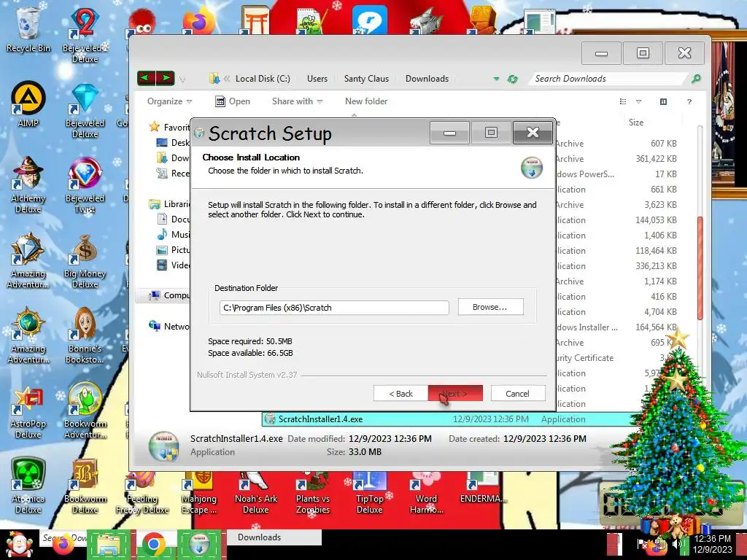This screenshot has width=747, height=560.
Task: Toggle the preview pane icon
Action: (663, 101)
